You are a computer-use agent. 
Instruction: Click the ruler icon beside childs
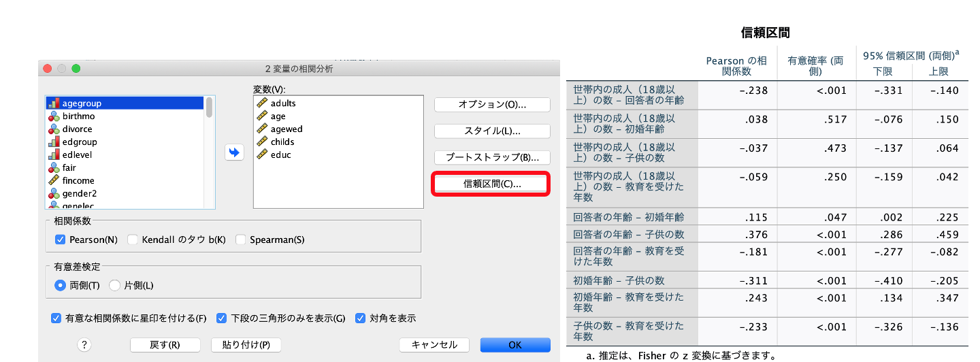pos(261,142)
